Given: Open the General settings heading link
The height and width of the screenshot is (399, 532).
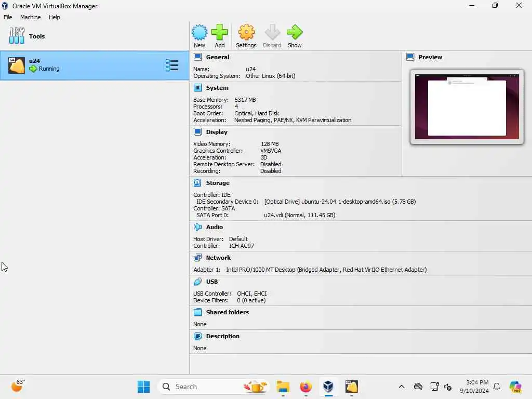Looking at the screenshot, I should (218, 57).
